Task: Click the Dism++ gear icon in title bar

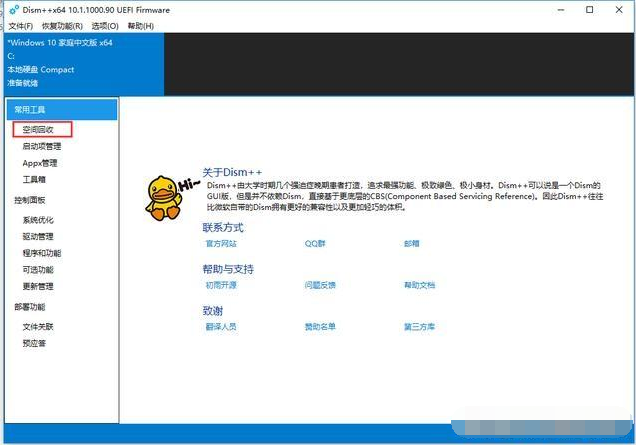Action: pos(14,10)
